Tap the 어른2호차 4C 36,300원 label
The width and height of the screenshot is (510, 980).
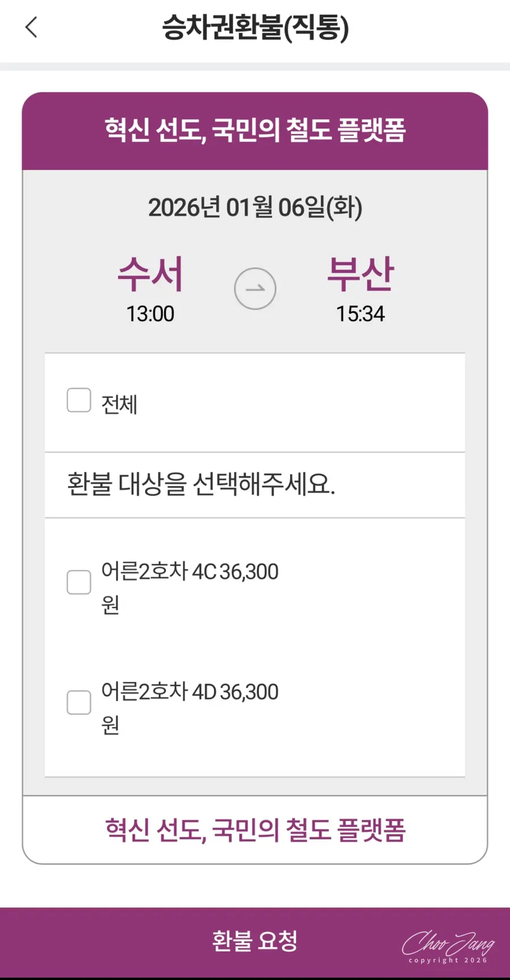point(190,588)
